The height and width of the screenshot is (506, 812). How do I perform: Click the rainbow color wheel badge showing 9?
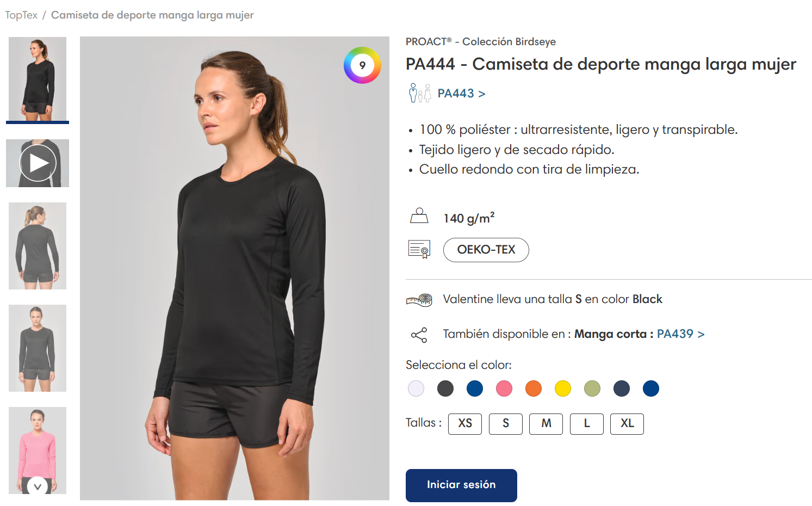[362, 65]
